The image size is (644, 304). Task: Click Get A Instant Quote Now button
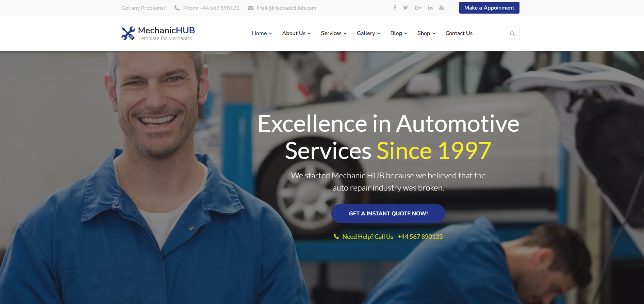(388, 214)
